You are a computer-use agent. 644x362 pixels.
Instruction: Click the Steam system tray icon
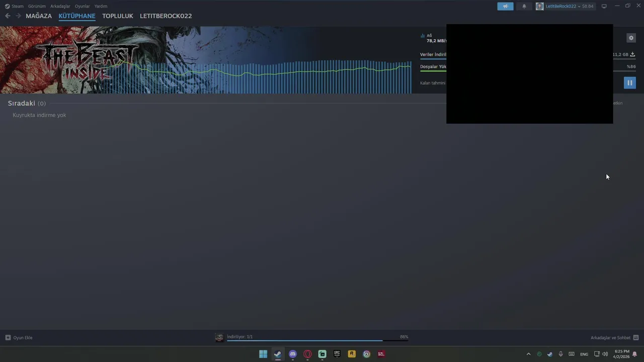coord(550,354)
